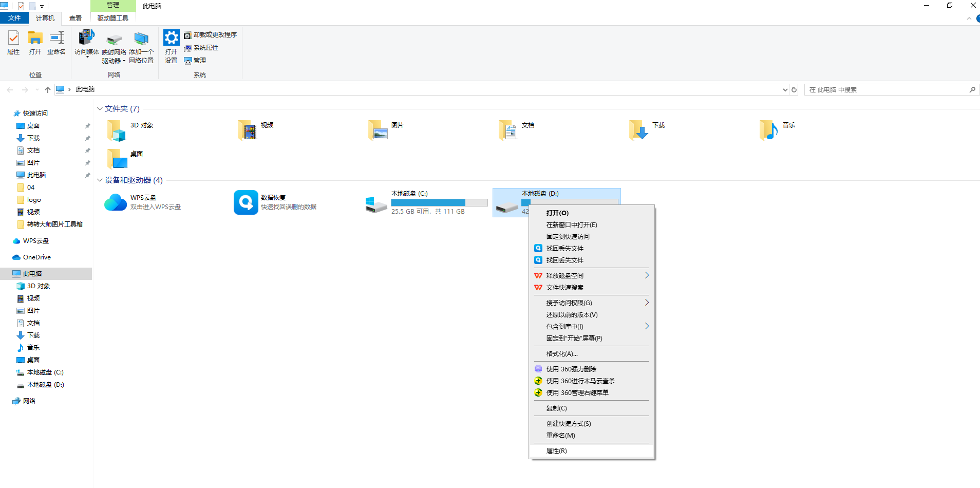Switch to the 查看 ribbon tab
Viewport: 980px width, 488px height.
[76, 18]
